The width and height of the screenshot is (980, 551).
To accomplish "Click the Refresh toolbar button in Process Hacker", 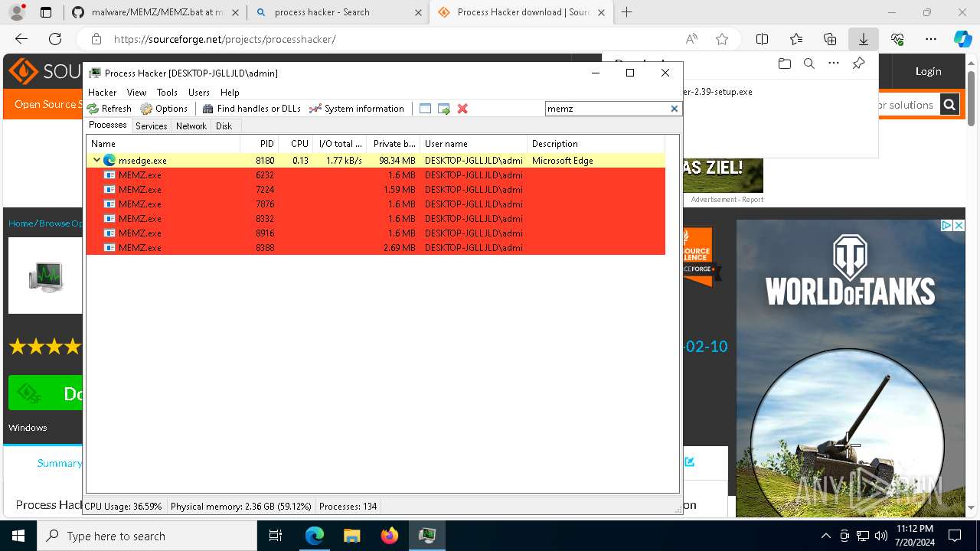I will (x=109, y=109).
